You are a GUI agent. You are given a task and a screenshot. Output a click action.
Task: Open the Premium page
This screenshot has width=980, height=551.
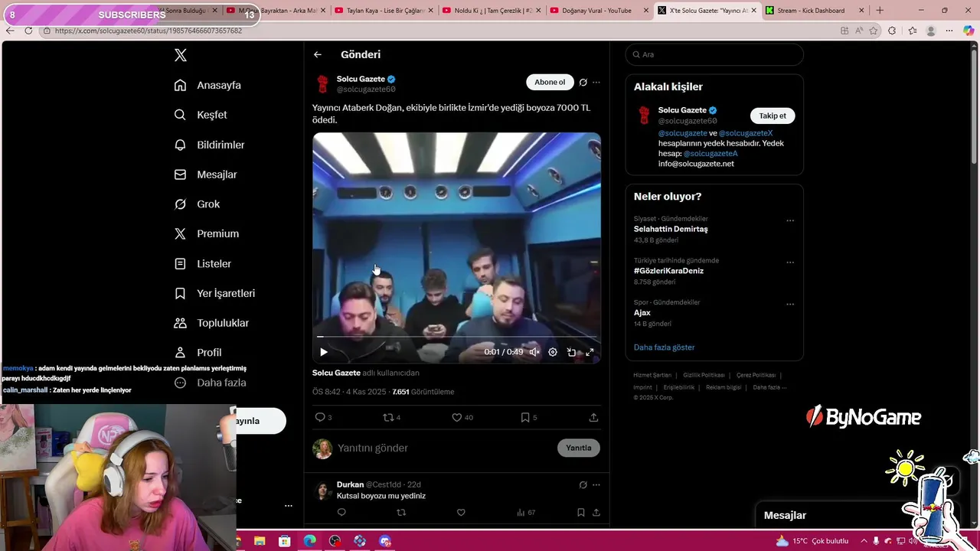[207, 233]
